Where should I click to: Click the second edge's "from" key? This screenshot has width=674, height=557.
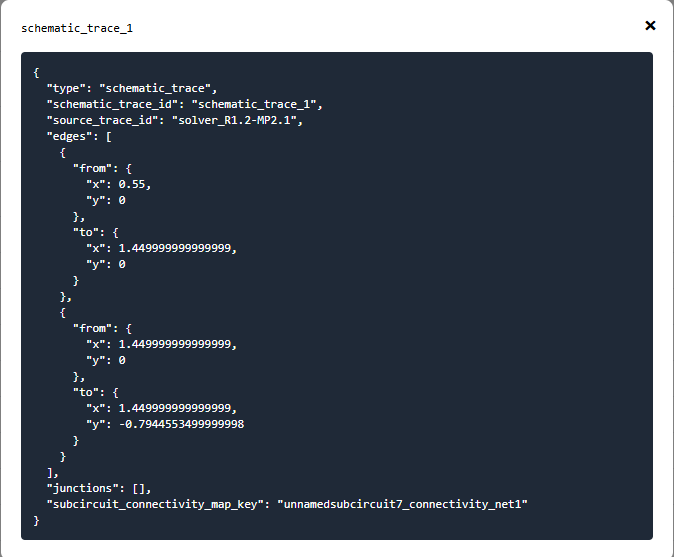[92, 328]
